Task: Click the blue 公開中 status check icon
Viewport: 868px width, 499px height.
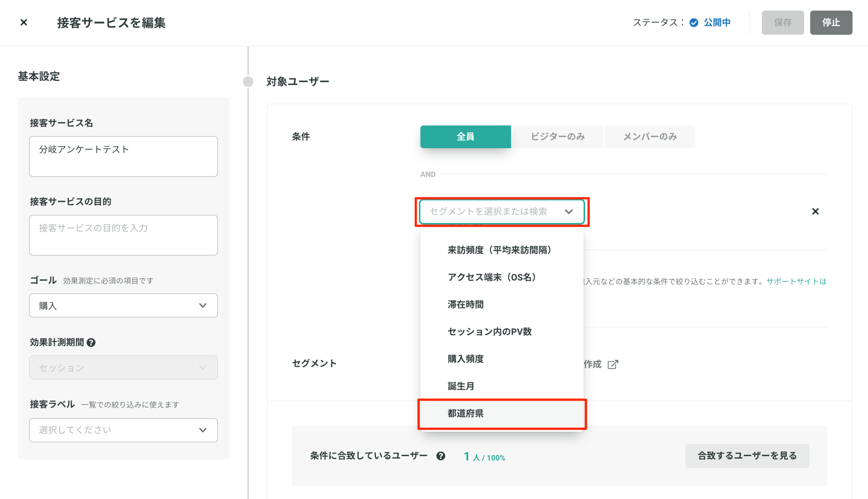Action: 694,23
